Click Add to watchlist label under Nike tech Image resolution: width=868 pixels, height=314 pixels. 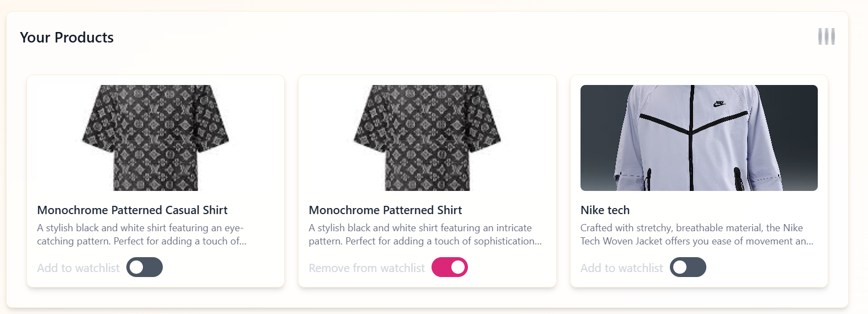click(x=622, y=268)
